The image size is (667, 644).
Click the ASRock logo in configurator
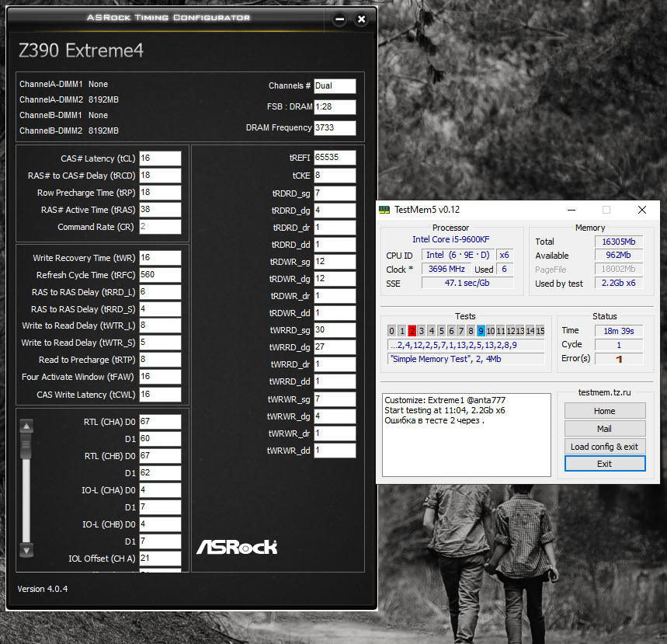point(237,547)
